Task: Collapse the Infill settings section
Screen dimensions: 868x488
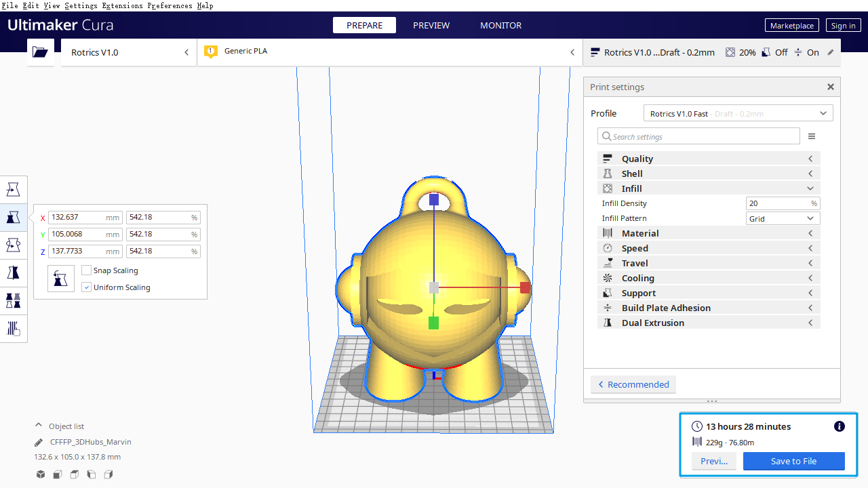Action: (x=709, y=188)
